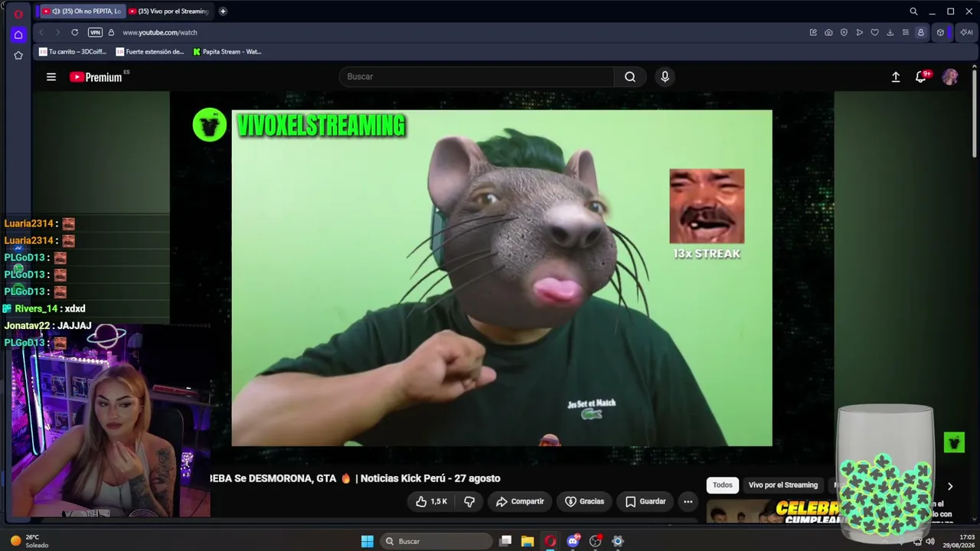Open Opera tab search magnifier
This screenshot has height=551, width=980.
[913, 11]
